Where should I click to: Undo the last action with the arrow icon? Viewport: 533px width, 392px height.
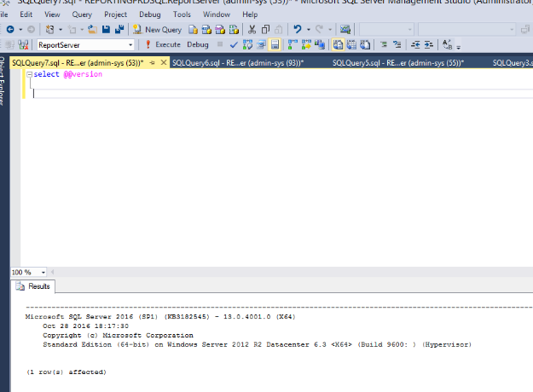(x=298, y=29)
